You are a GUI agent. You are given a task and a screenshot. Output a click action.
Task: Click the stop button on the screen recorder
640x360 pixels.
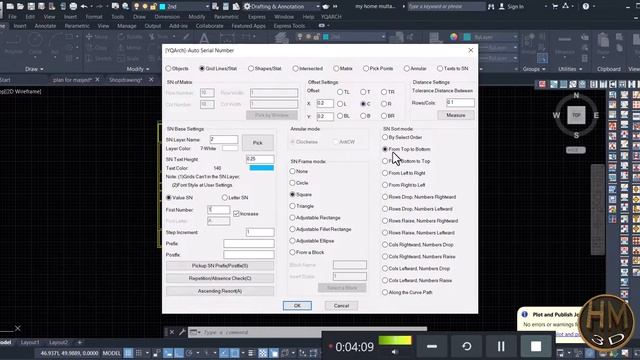[536, 346]
